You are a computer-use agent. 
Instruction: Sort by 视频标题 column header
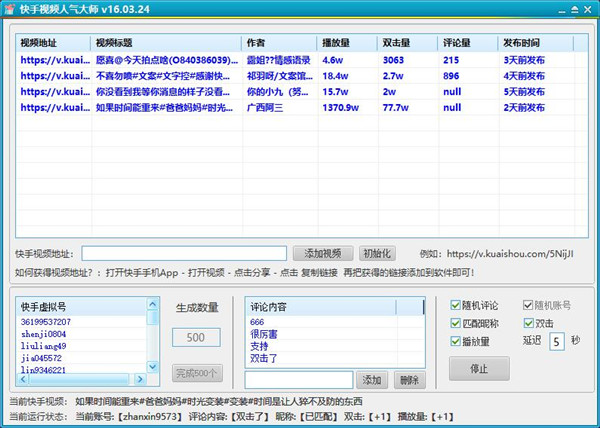pyautogui.click(x=166, y=43)
